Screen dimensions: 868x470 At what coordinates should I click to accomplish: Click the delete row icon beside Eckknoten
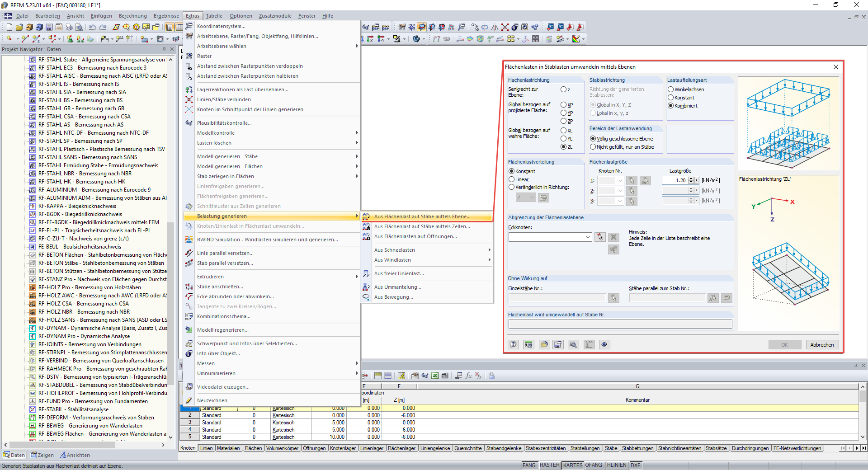[x=613, y=237]
